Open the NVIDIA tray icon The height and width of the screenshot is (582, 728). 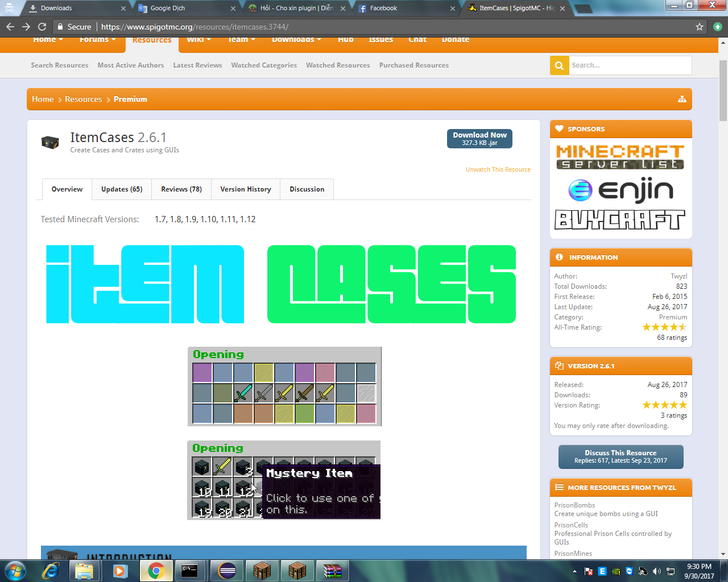click(616, 571)
